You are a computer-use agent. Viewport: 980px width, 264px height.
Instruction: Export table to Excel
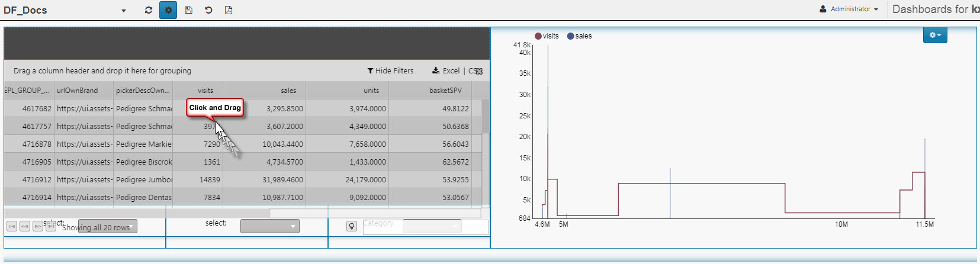coord(446,71)
